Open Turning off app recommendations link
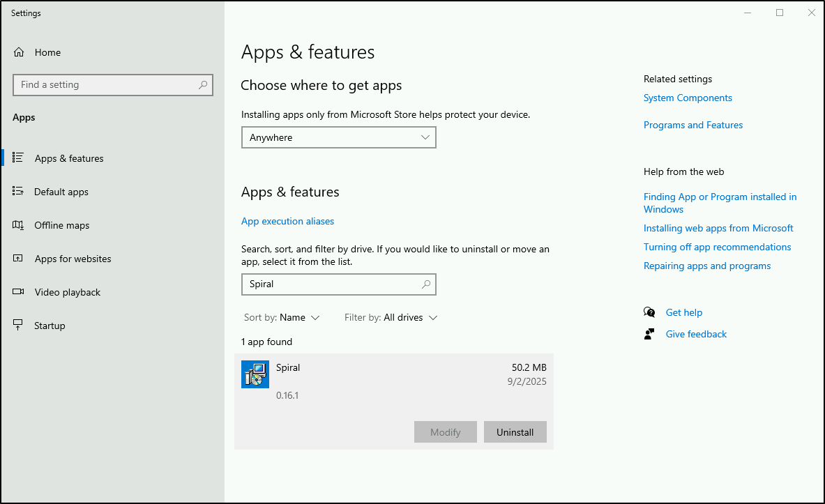The height and width of the screenshot is (504, 825). pyautogui.click(x=717, y=247)
